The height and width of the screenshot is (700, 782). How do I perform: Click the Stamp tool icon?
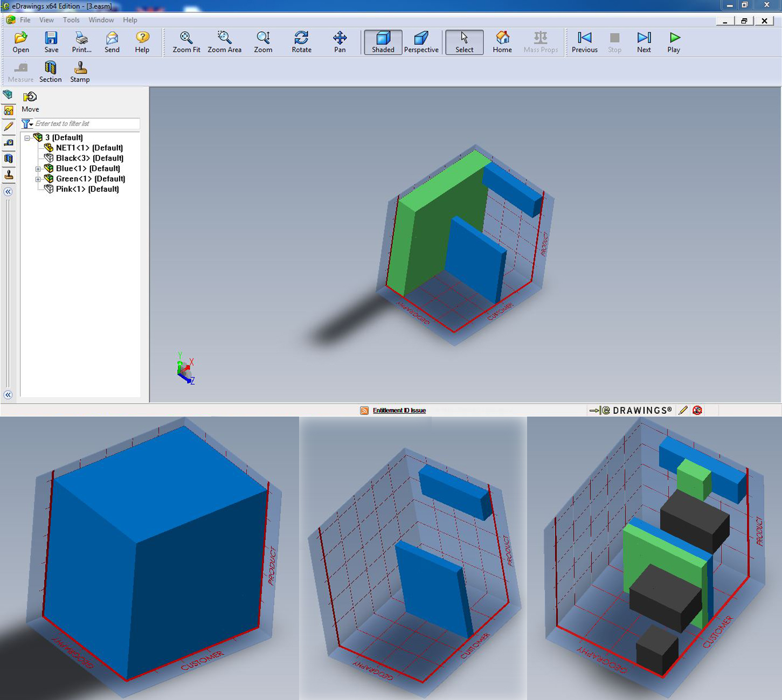80,72
